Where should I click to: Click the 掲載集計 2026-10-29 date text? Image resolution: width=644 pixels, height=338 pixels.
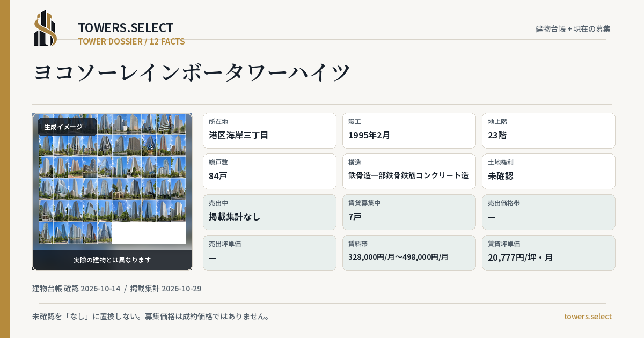pyautogui.click(x=166, y=289)
